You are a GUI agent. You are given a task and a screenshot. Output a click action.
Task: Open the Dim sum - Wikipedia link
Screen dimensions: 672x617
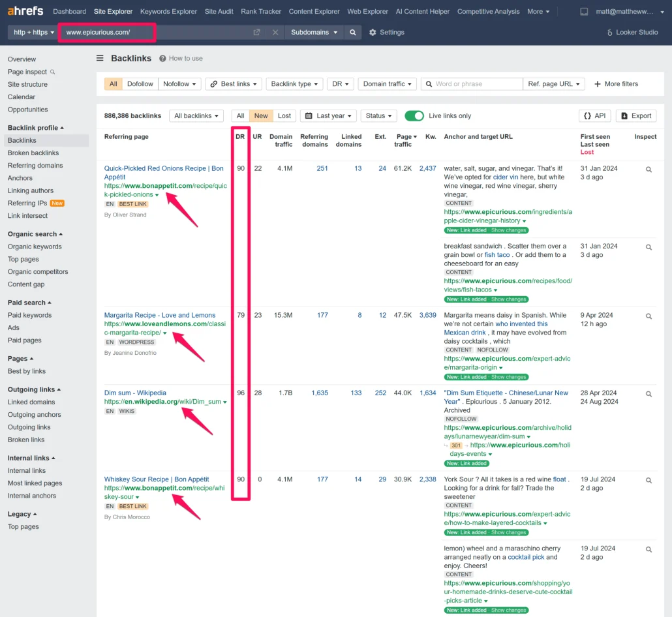pyautogui.click(x=135, y=393)
